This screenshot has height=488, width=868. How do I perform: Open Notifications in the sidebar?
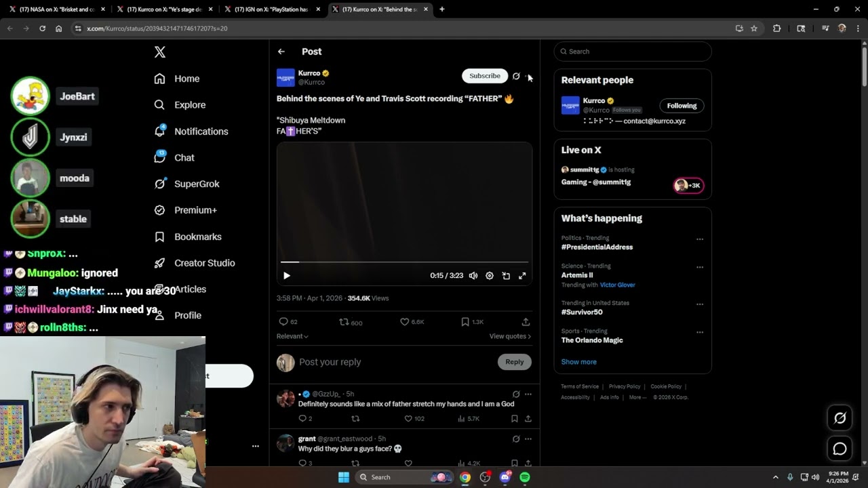click(x=191, y=131)
